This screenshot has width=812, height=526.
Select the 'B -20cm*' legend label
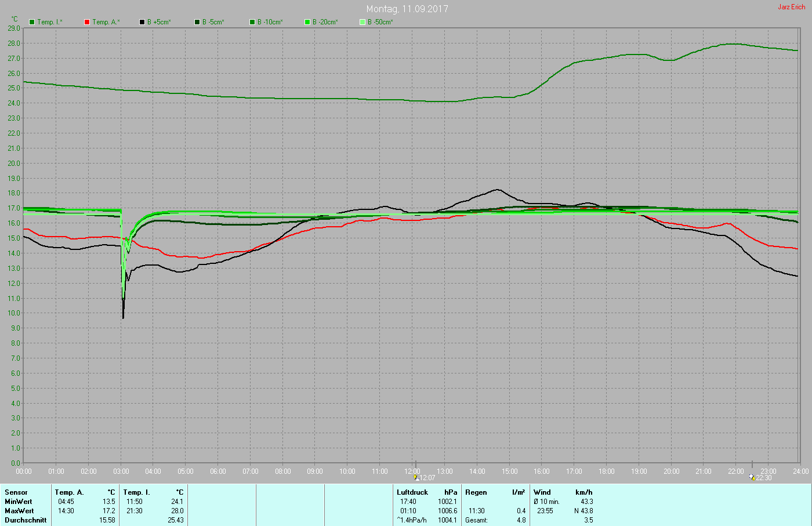(x=325, y=22)
